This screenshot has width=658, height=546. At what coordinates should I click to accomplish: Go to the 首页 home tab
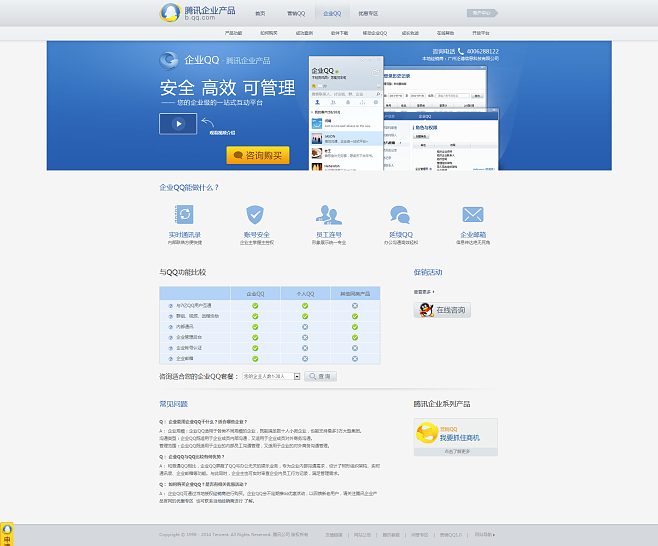[260, 13]
